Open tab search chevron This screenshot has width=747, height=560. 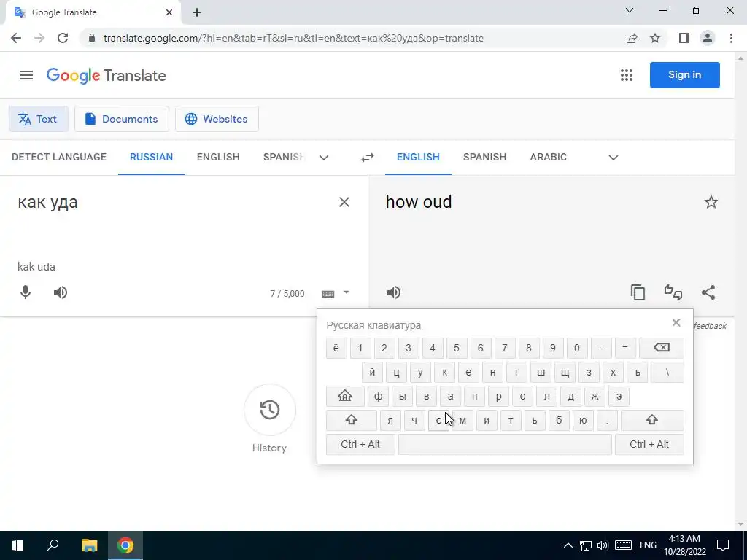pyautogui.click(x=630, y=10)
